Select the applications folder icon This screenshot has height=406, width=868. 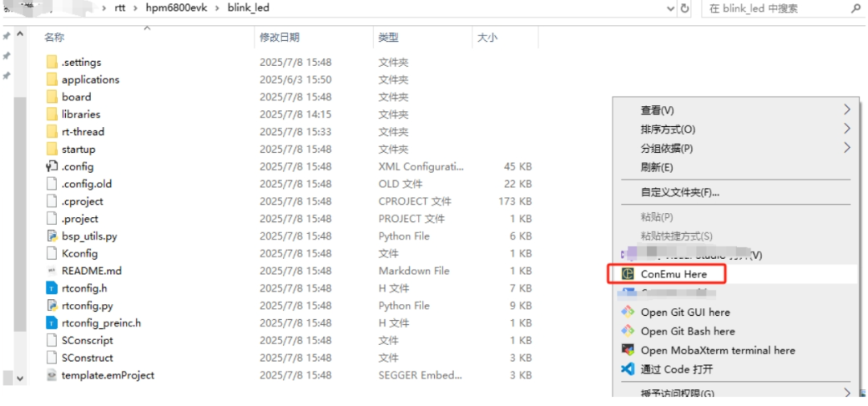51,80
